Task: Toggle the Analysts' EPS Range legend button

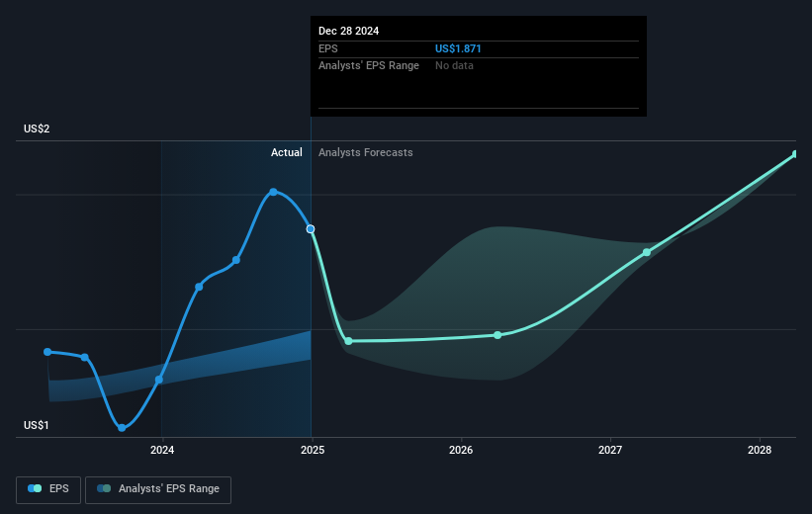Action: click(158, 489)
